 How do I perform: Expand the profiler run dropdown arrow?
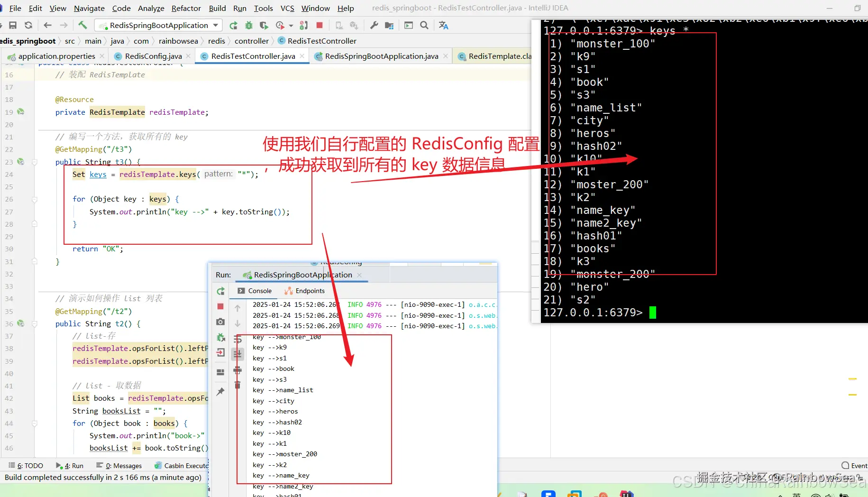coord(291,26)
